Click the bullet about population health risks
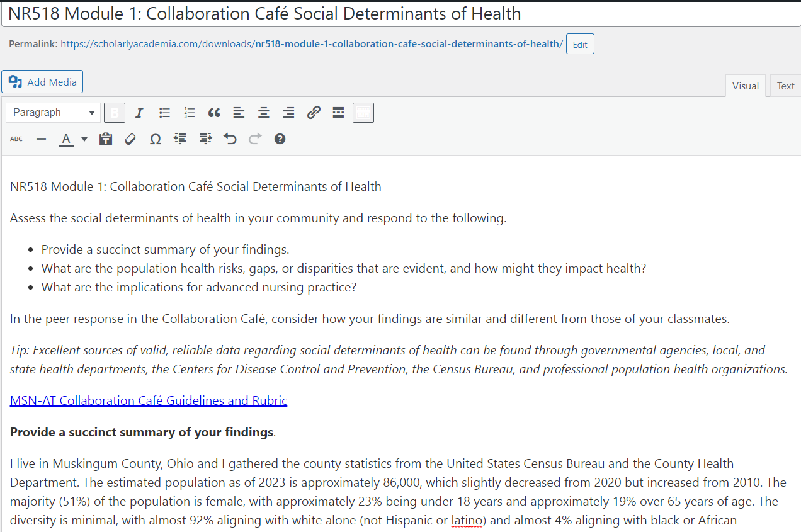The width and height of the screenshot is (801, 532). tap(344, 268)
